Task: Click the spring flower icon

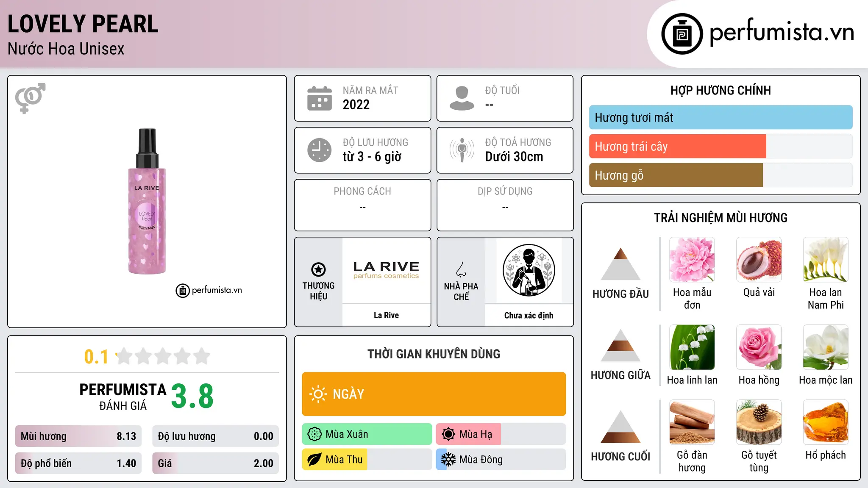Action: pos(314,434)
